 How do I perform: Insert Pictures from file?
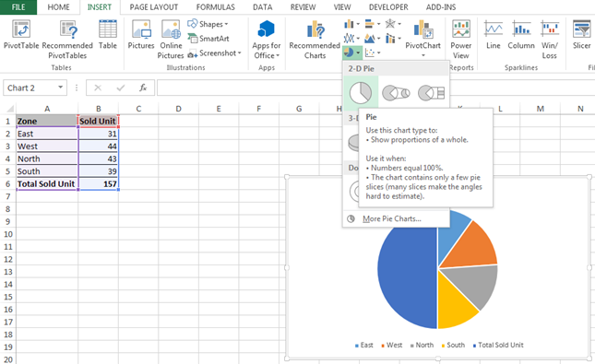141,35
